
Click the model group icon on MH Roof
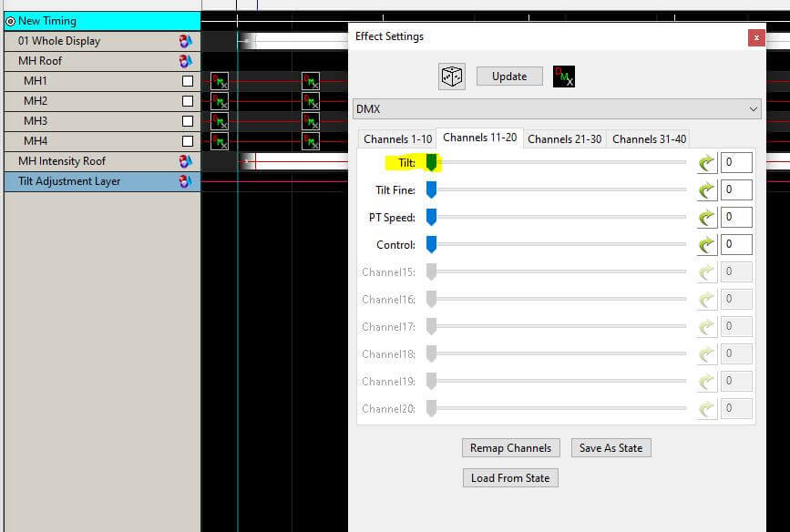[x=186, y=61]
